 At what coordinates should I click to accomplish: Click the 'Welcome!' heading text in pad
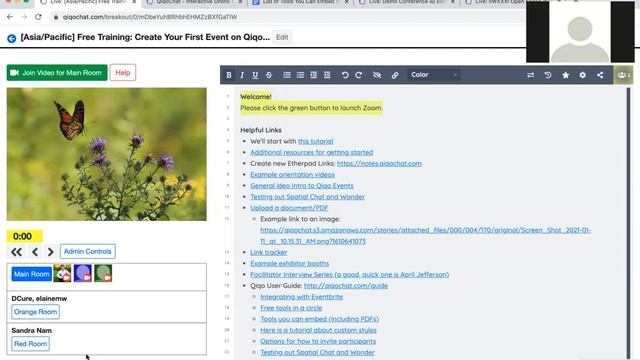pyautogui.click(x=256, y=97)
